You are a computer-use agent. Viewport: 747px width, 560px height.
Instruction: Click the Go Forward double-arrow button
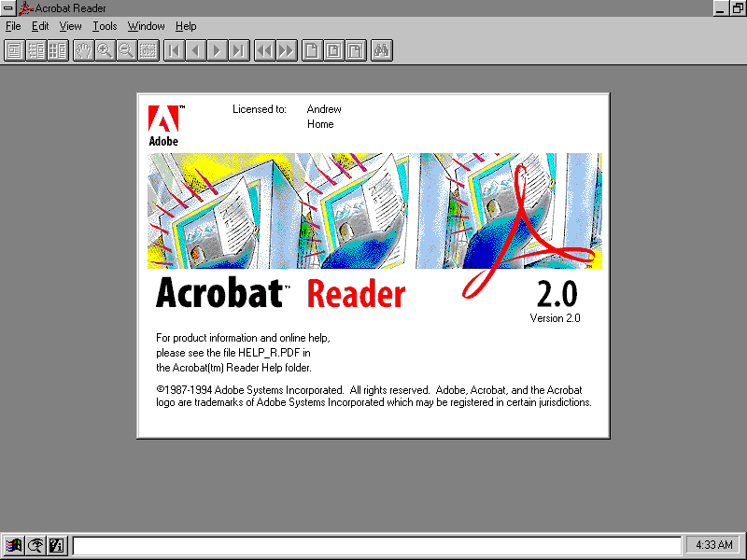click(287, 50)
